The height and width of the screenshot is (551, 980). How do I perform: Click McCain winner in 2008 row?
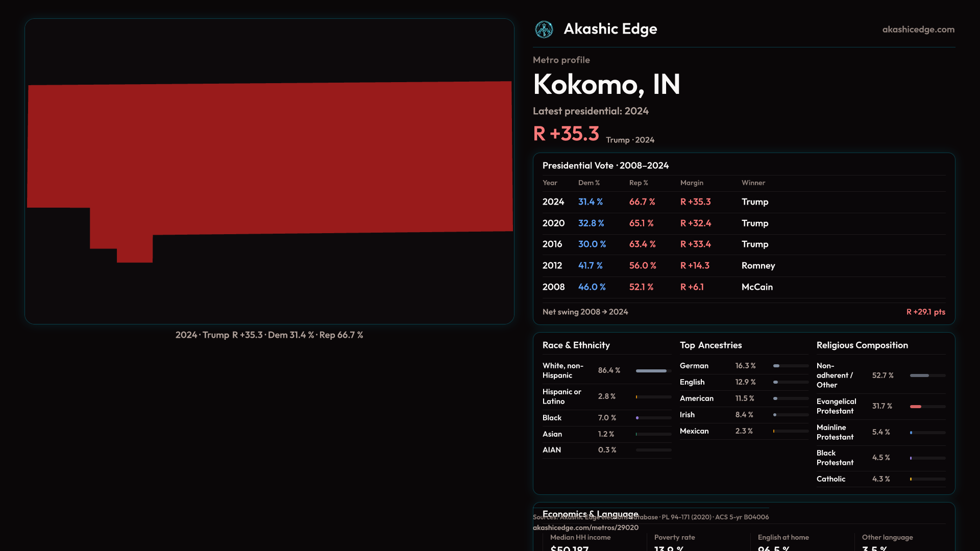[756, 287]
